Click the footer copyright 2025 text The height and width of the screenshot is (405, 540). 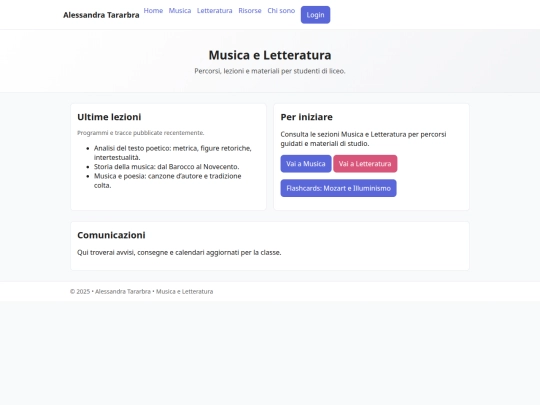142,291
